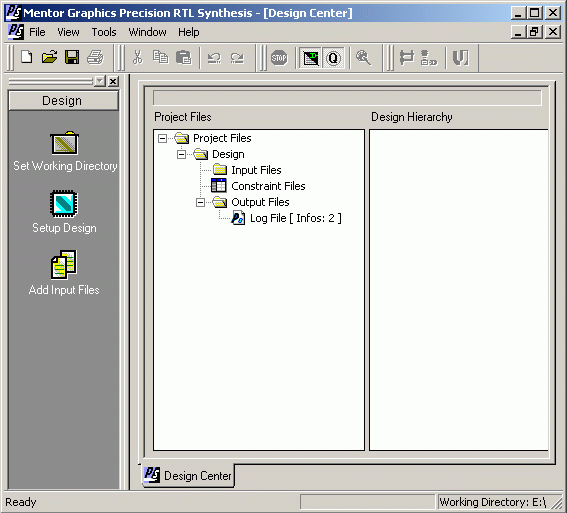Click the Working Directory: E:\ status text
The width and height of the screenshot is (567, 513).
point(493,502)
